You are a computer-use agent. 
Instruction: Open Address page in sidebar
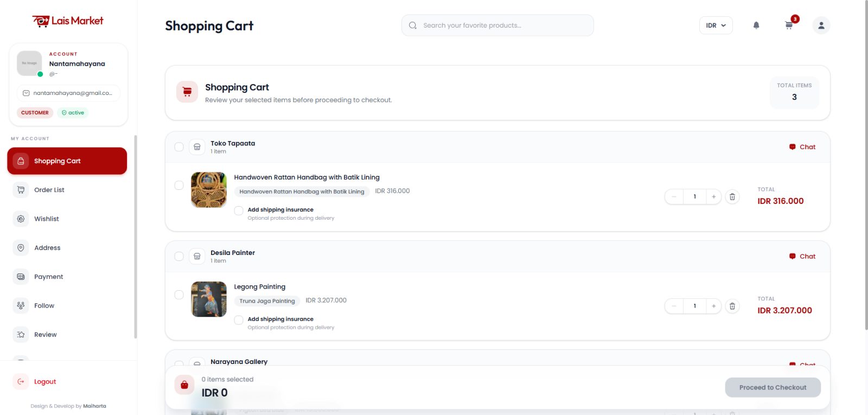[67, 248]
